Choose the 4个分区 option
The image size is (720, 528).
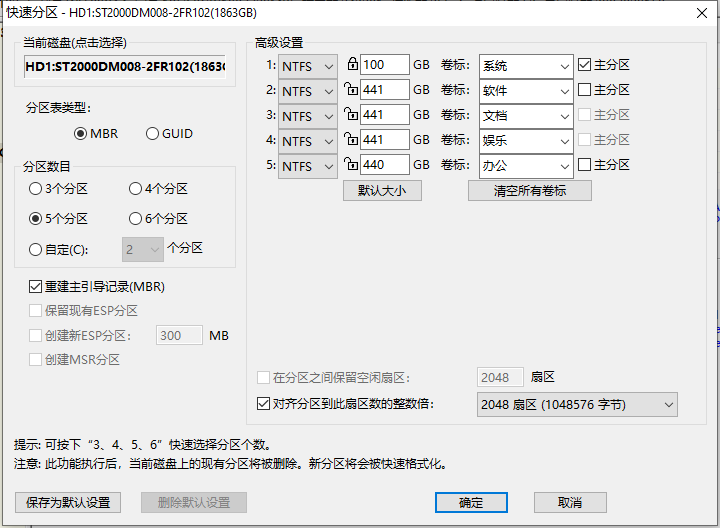pyautogui.click(x=158, y=189)
